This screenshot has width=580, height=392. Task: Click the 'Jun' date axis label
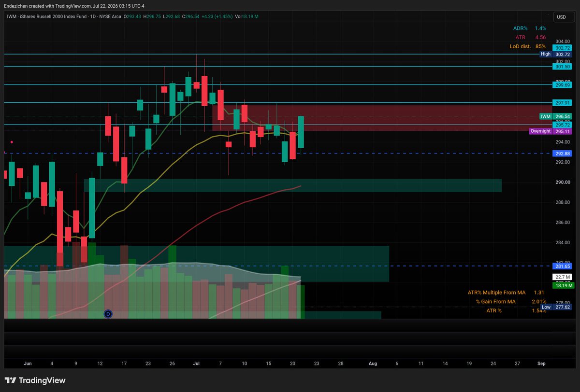click(28, 363)
